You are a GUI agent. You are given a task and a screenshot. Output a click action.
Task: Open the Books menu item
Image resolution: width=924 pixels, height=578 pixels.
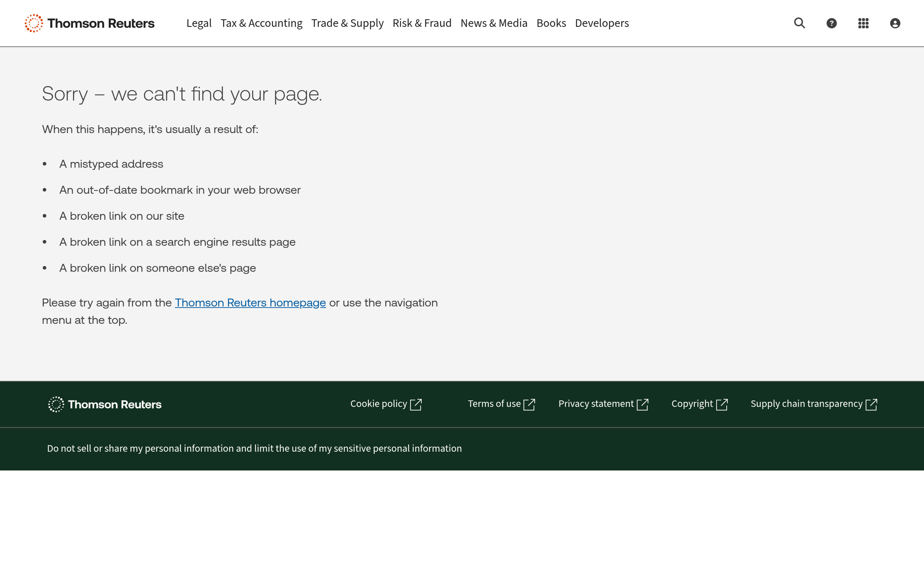tap(551, 23)
